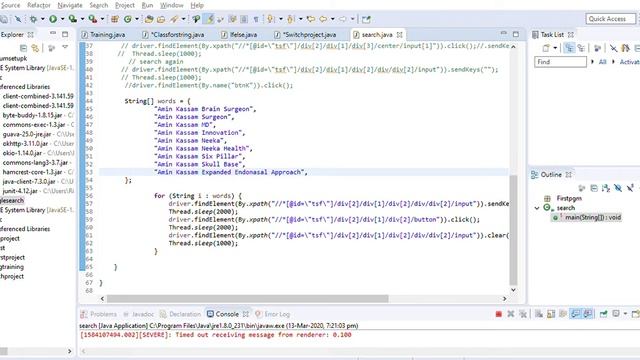Click the Search flashlight toolbar icon
This screenshot has height=360, width=640.
(x=175, y=19)
